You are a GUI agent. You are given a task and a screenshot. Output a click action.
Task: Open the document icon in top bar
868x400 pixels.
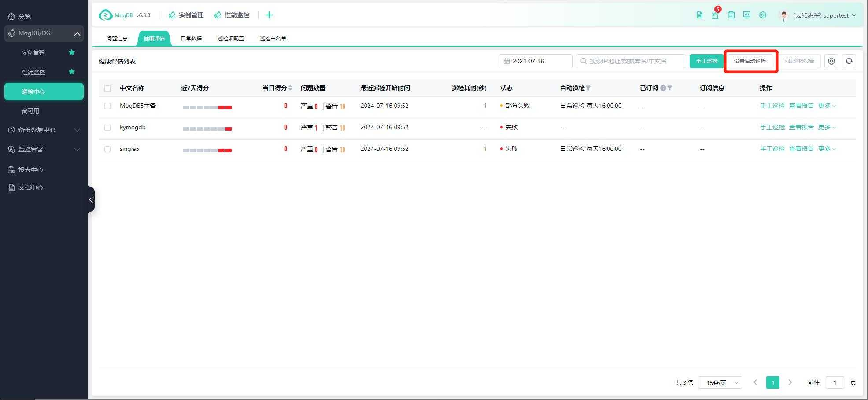click(699, 15)
